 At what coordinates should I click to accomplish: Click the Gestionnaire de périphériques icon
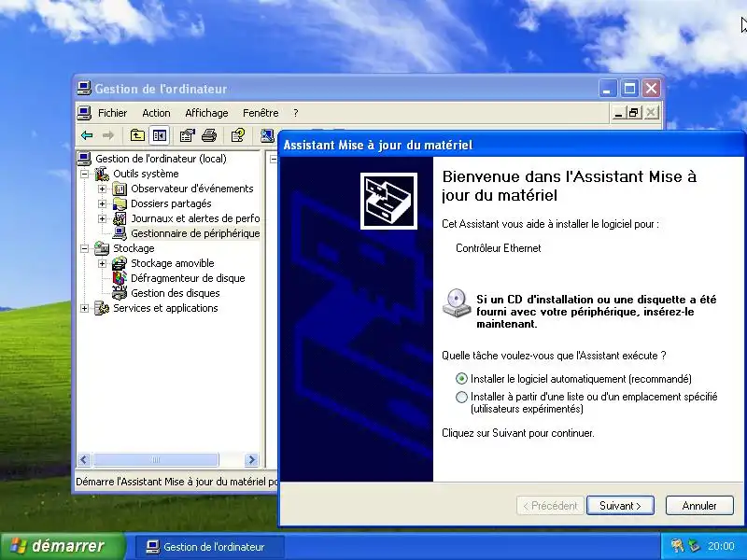(120, 233)
